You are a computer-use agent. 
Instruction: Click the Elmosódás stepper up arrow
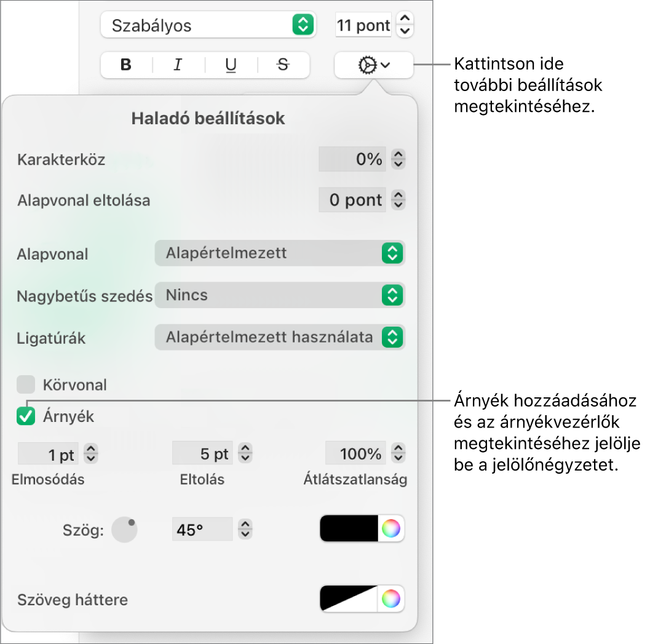92,449
